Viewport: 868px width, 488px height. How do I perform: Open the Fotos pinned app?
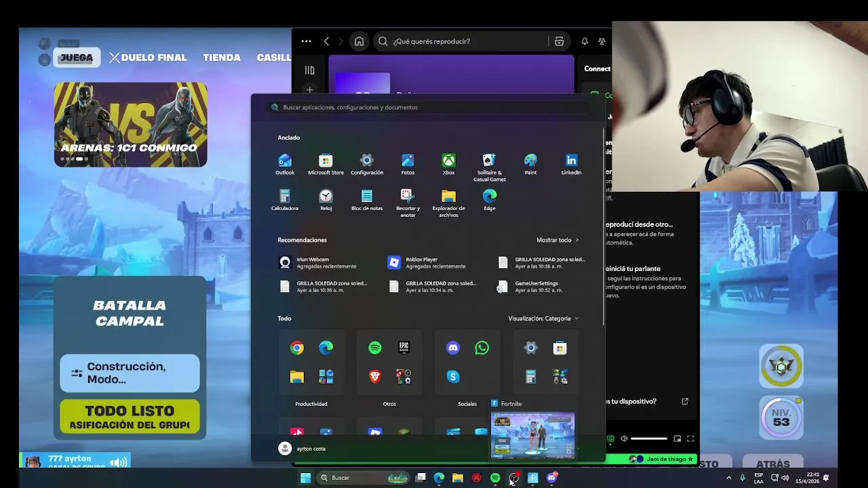[x=408, y=164]
